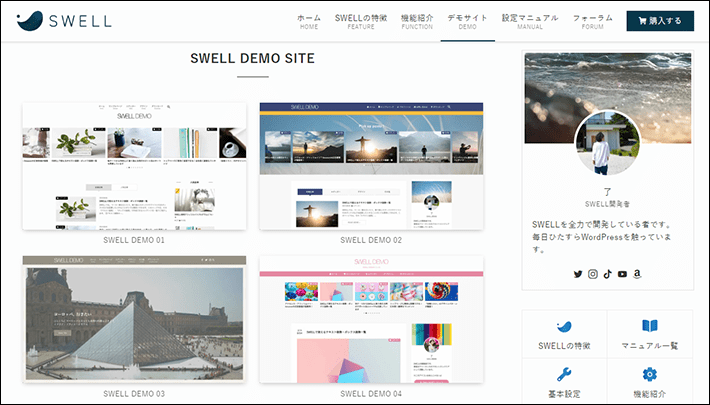Image resolution: width=710 pixels, height=405 pixels.
Task: Open the developer's Twitter profile icon
Action: click(x=577, y=274)
